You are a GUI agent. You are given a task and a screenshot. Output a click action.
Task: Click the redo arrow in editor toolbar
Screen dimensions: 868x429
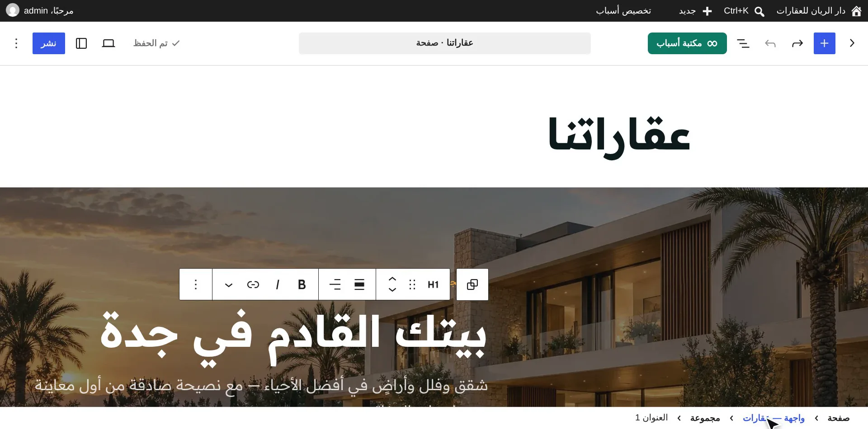point(770,43)
